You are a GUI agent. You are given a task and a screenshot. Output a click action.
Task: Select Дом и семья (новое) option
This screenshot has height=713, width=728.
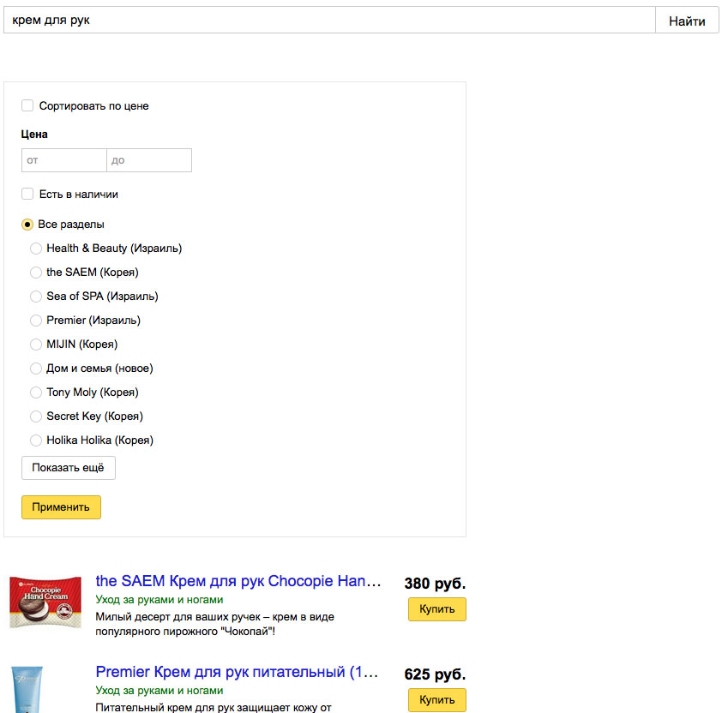click(36, 368)
